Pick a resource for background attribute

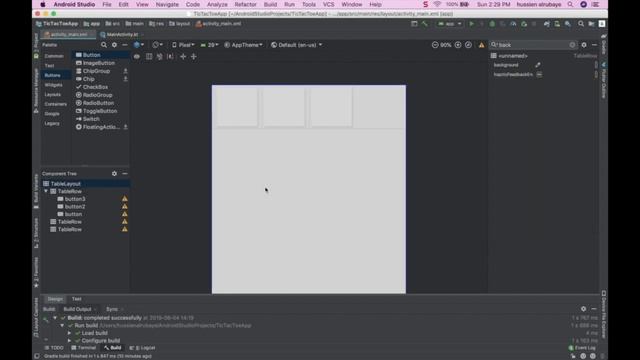tap(538, 65)
